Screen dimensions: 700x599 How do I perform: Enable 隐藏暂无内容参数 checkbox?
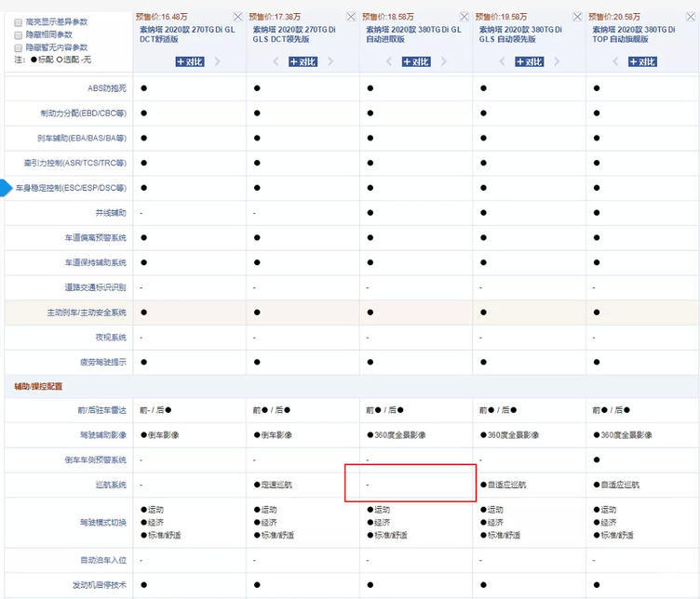pyautogui.click(x=19, y=47)
